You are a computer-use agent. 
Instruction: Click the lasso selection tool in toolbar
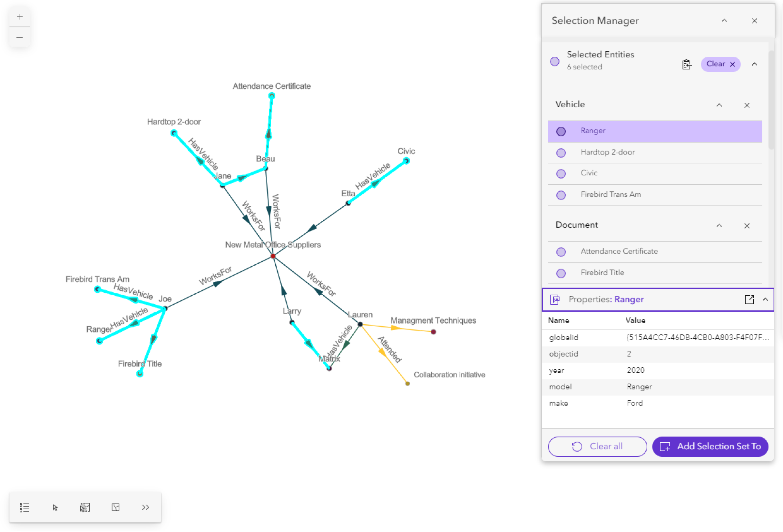coord(85,507)
